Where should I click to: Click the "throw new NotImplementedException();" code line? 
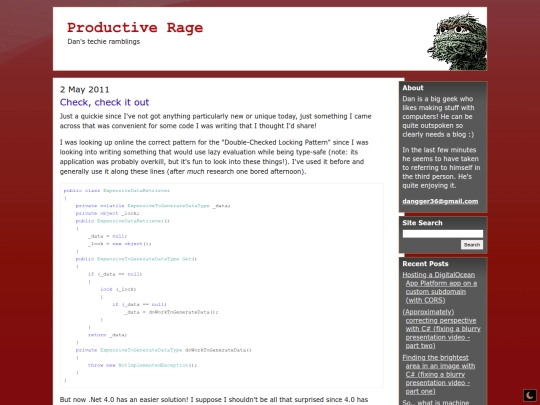tap(142, 365)
